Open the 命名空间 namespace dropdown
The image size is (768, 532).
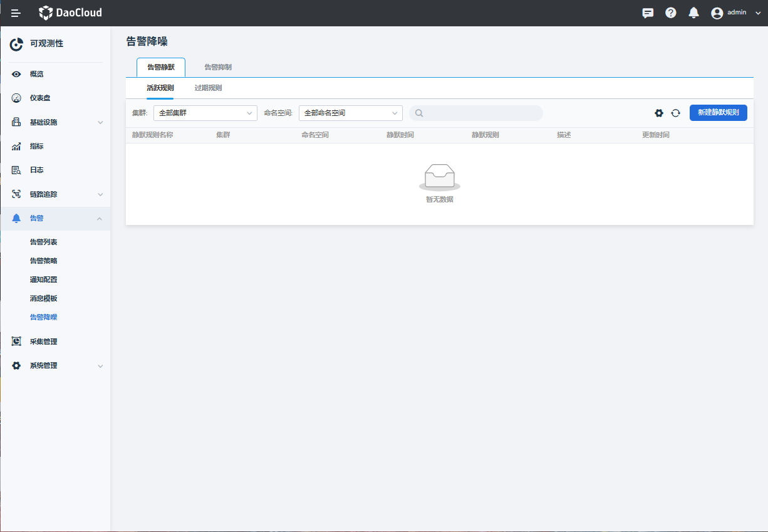(x=350, y=113)
